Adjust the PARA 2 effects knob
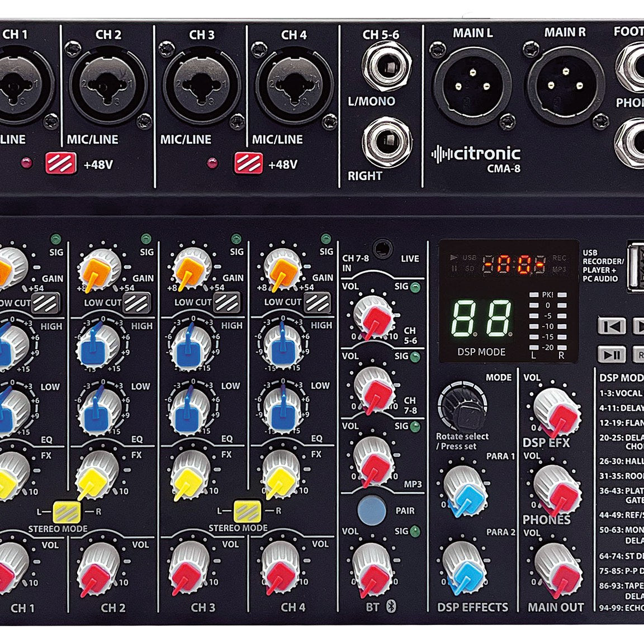Screen dimensions: 644x644 tap(464, 569)
